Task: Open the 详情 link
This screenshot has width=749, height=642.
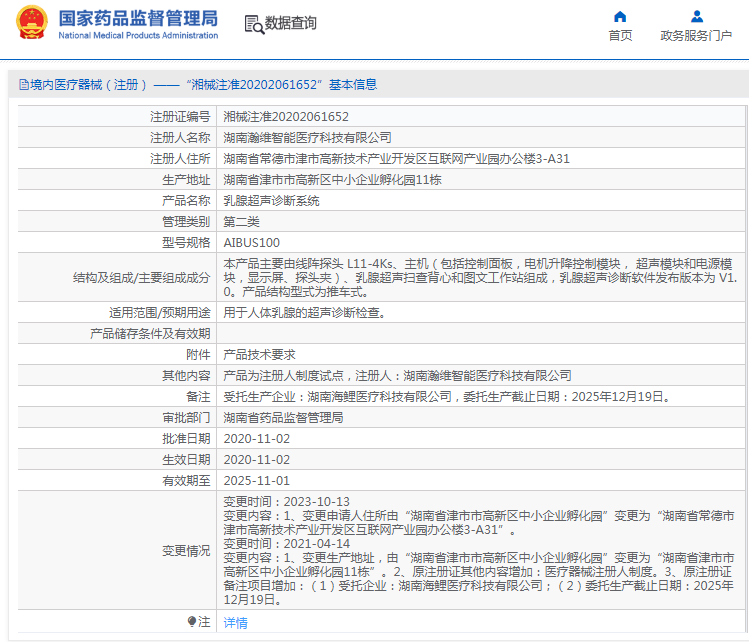Action: (x=235, y=622)
